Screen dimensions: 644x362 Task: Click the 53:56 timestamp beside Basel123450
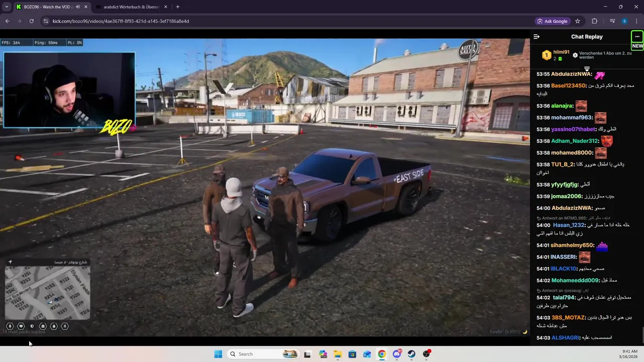pos(543,86)
